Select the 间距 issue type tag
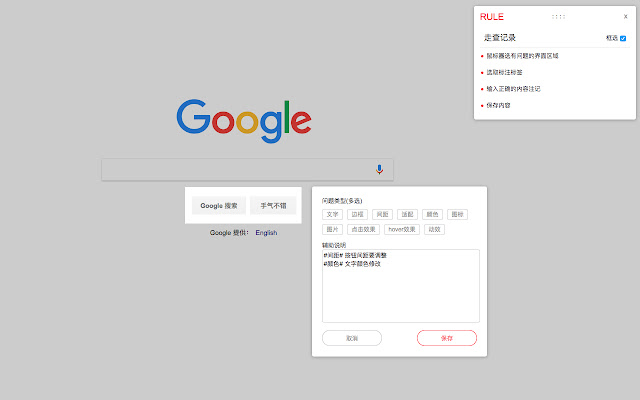Screen dimensions: 640x400 tap(382, 214)
